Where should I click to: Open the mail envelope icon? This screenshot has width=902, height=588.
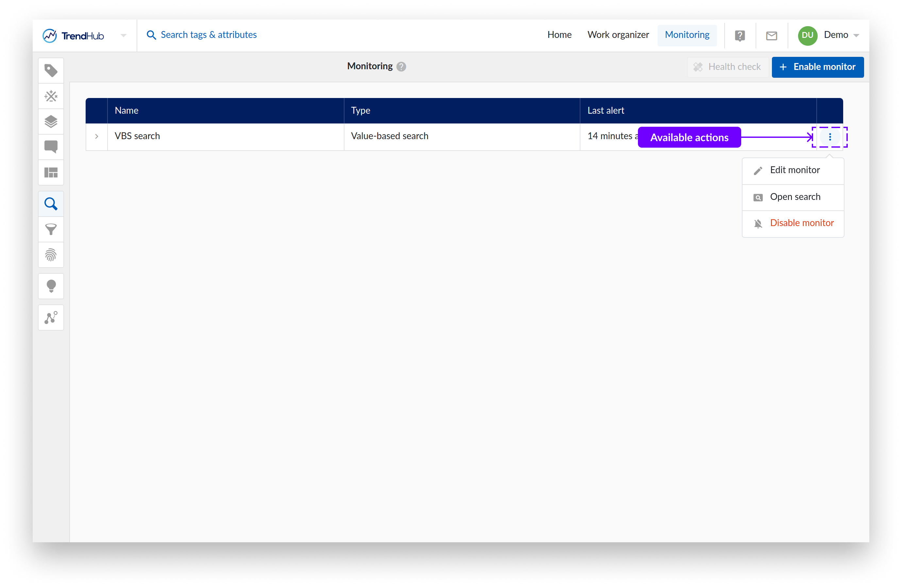pyautogui.click(x=771, y=36)
